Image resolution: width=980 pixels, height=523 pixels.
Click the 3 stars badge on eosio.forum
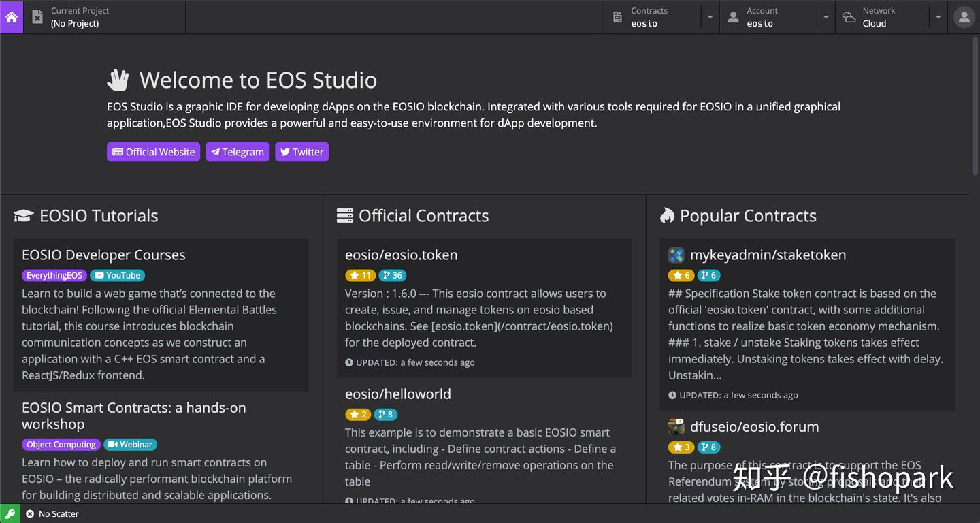click(x=681, y=447)
